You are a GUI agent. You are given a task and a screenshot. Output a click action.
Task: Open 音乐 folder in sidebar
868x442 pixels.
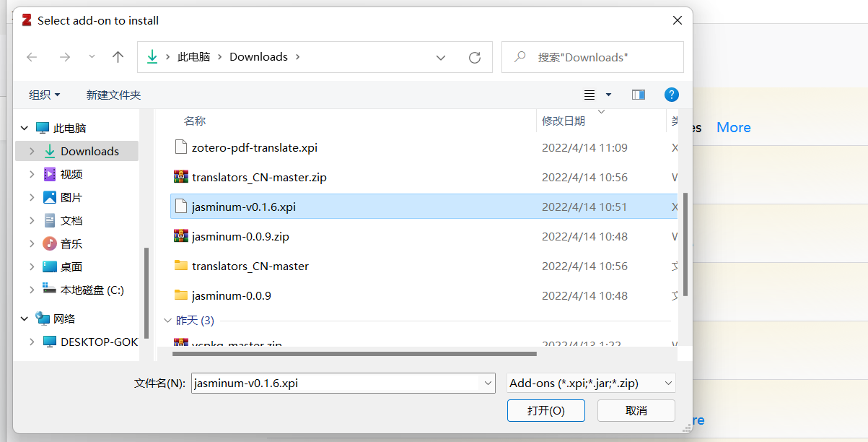pyautogui.click(x=71, y=243)
